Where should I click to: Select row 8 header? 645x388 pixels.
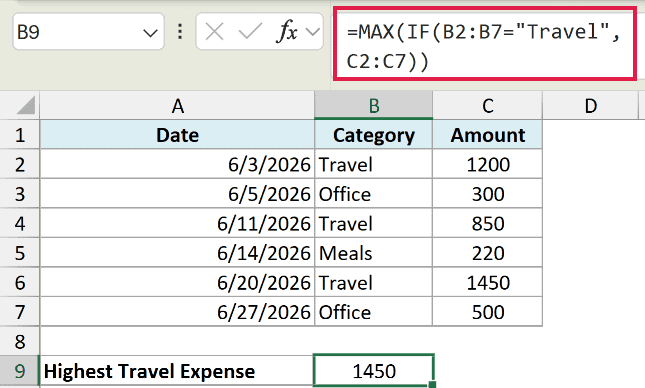click(20, 342)
